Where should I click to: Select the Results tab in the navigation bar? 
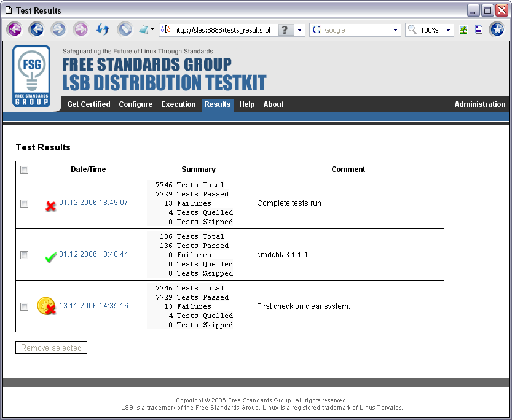point(218,104)
